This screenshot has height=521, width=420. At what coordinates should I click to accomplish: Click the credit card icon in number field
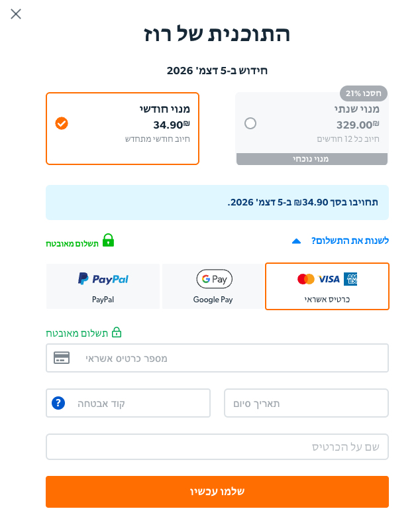pyautogui.click(x=62, y=358)
